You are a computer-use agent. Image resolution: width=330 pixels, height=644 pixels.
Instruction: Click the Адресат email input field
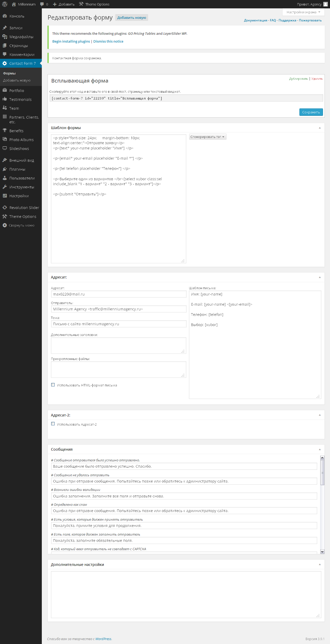(118, 294)
